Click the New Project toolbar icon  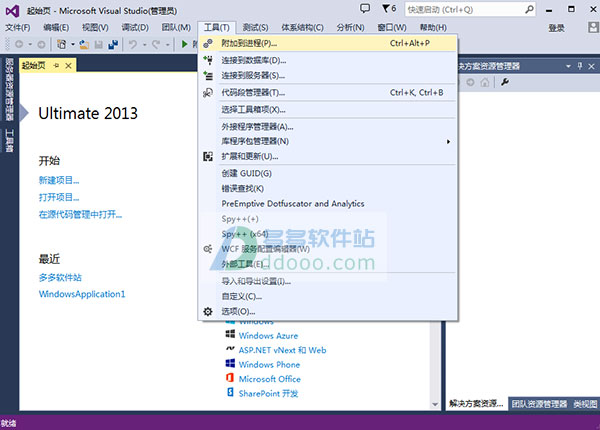[62, 44]
